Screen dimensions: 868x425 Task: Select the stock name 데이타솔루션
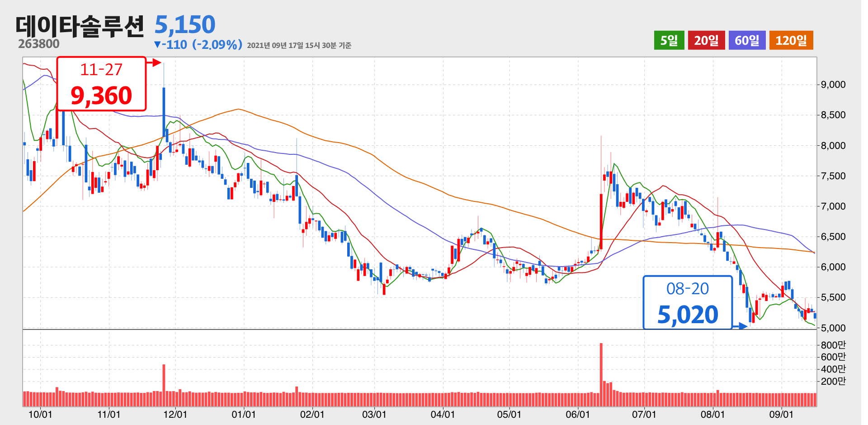pyautogui.click(x=80, y=26)
